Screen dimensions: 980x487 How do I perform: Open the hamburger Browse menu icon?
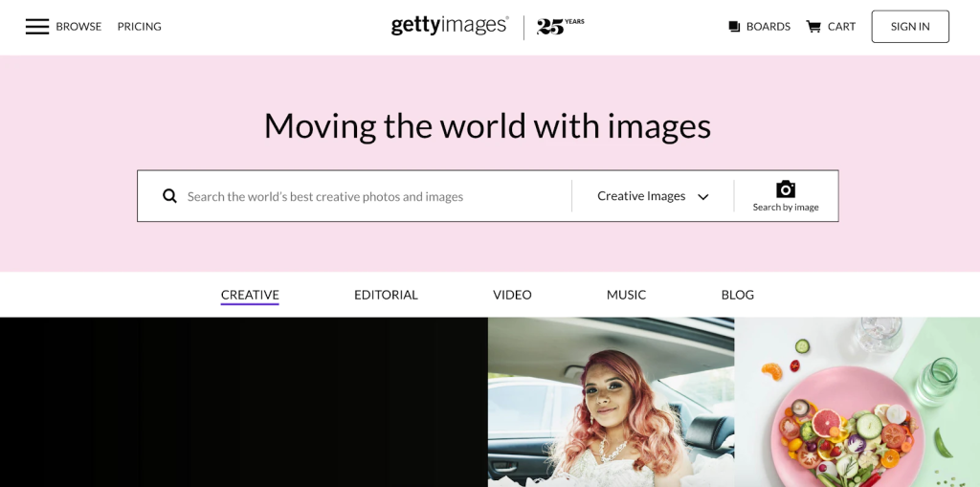tap(37, 26)
